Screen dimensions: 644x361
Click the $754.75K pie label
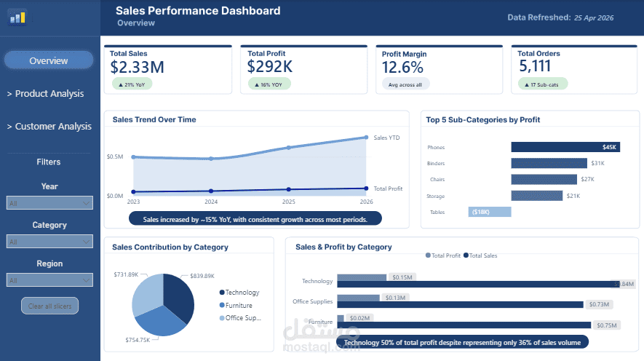click(138, 340)
